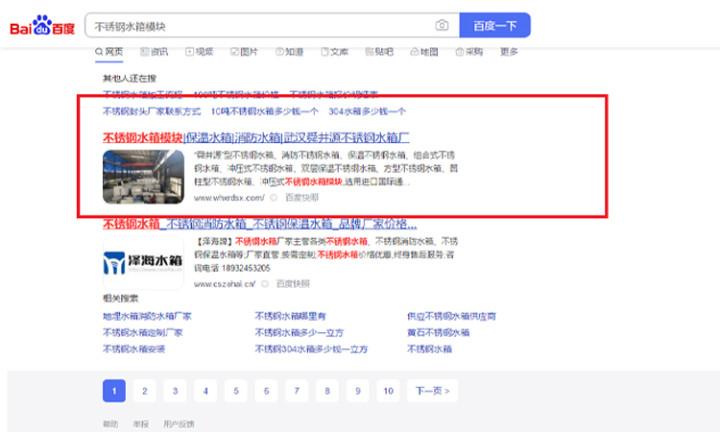Screen dimensions: 720x432
Task: Click 下一页 next page button
Action: (x=433, y=391)
